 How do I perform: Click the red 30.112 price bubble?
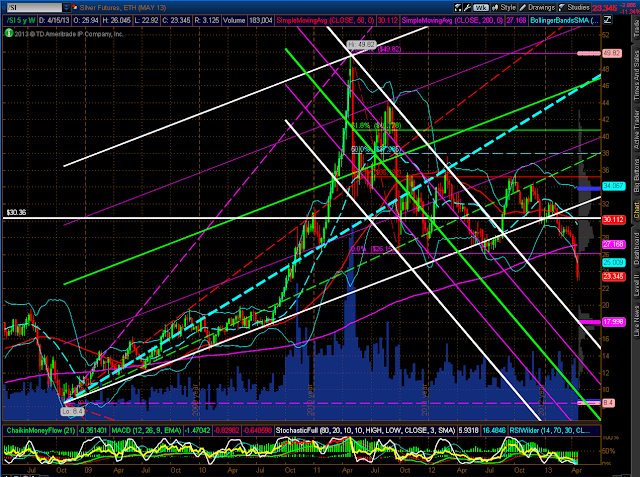(x=613, y=220)
